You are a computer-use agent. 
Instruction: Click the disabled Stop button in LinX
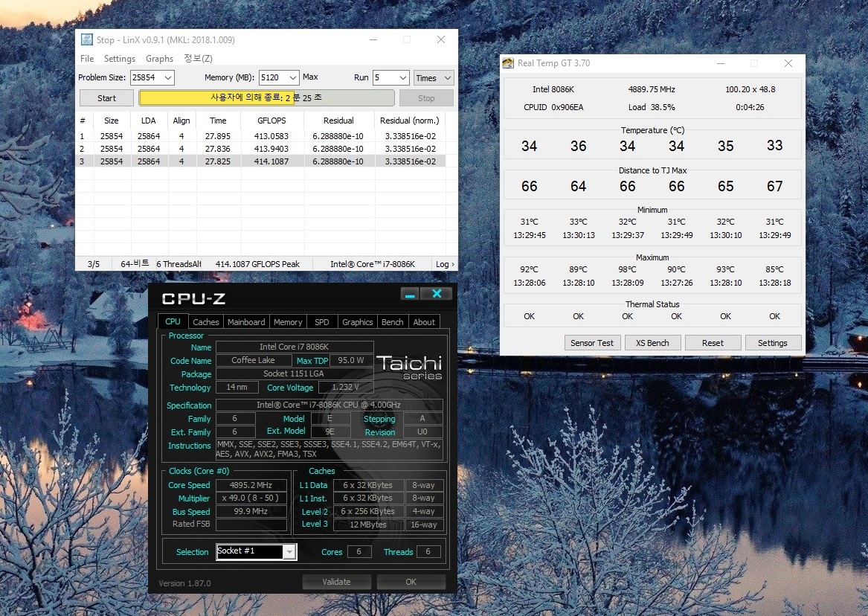426,98
